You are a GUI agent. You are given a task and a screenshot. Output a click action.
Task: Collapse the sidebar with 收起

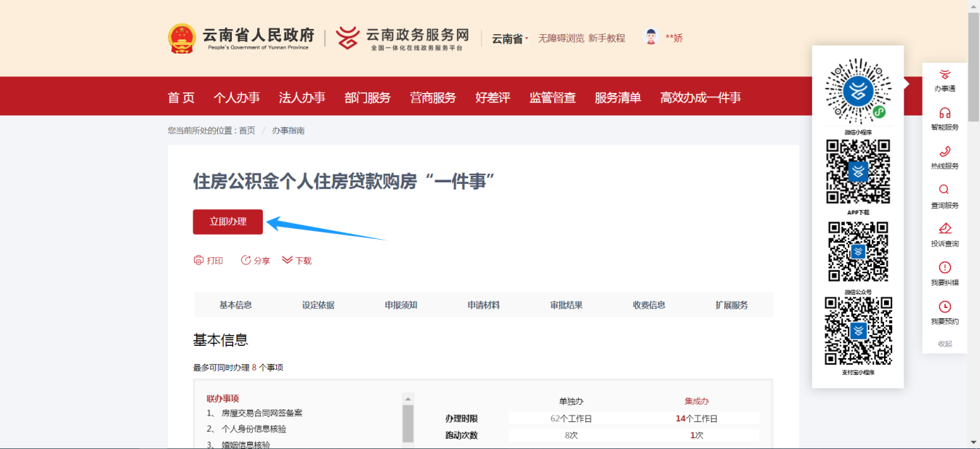click(x=944, y=344)
